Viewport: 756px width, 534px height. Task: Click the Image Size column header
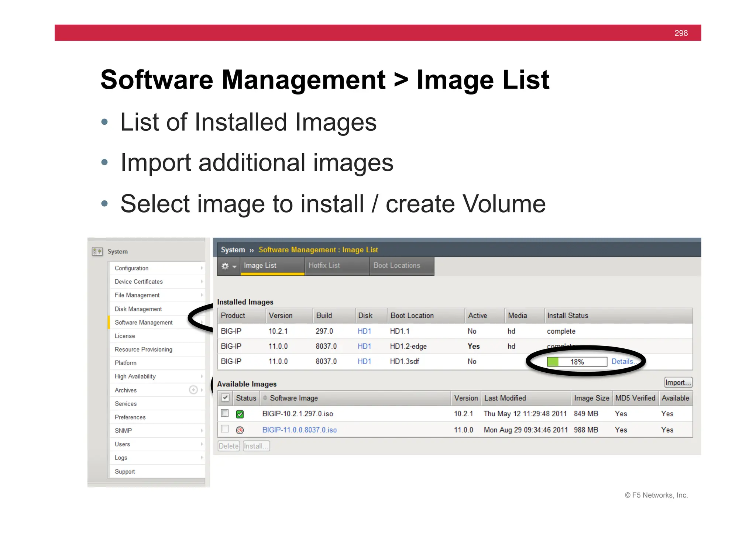coord(592,398)
